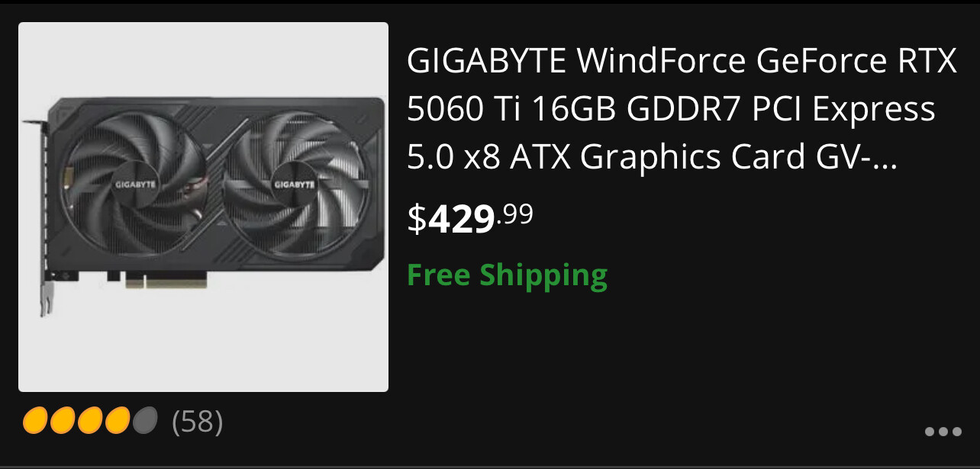Viewport: 980px width, 469px height.
Task: Click the gray fifth rating star
Action: [145, 420]
